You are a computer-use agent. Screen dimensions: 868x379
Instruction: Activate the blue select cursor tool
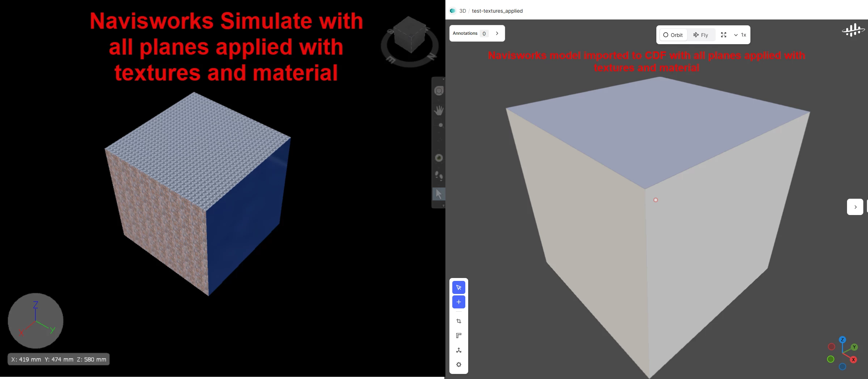click(459, 287)
